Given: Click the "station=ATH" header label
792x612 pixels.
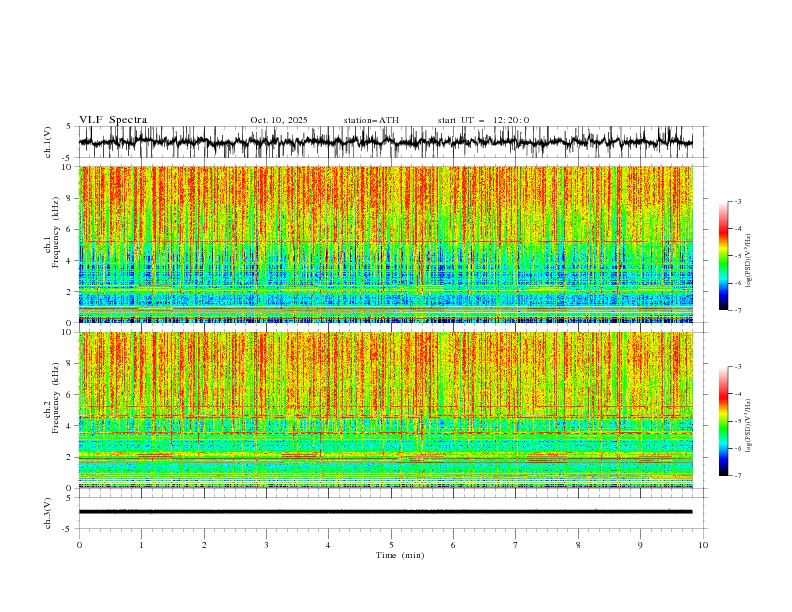Looking at the screenshot, I should (x=371, y=120).
